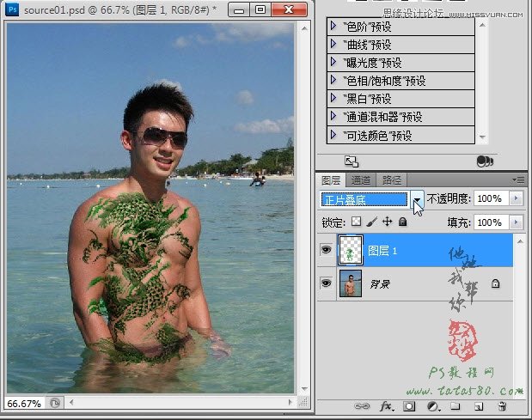Select the 图层 1 layer thumbnail
532x420 pixels.
pyautogui.click(x=350, y=250)
